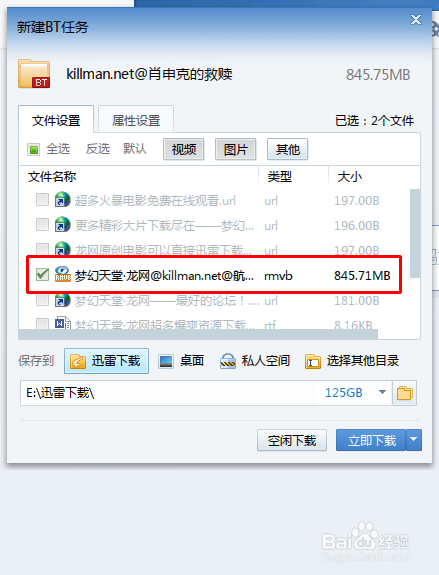Uncheck the 梦幻天堂·龙网 rmvb file checkbox

(42, 274)
